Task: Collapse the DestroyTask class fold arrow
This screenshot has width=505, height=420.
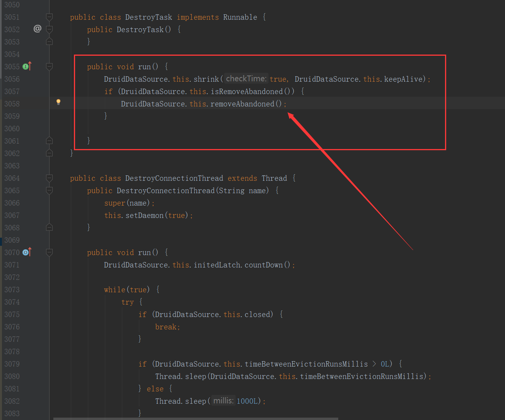Action: click(49, 17)
